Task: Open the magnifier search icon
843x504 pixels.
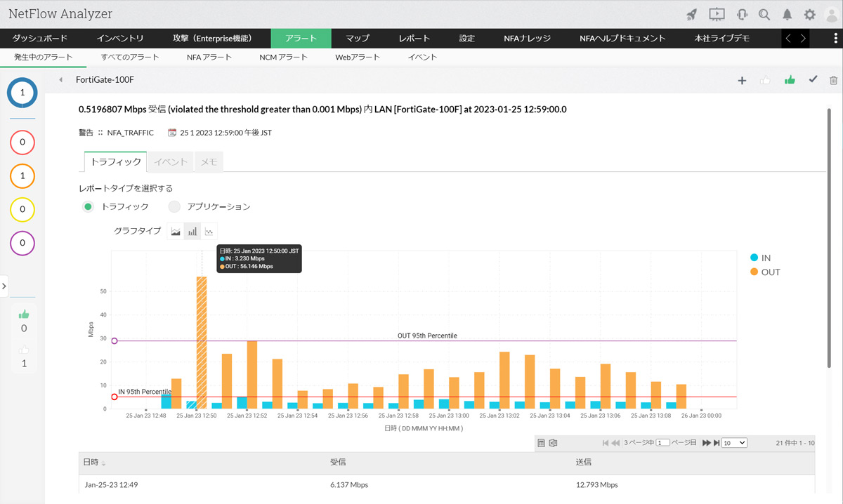Action: click(764, 14)
